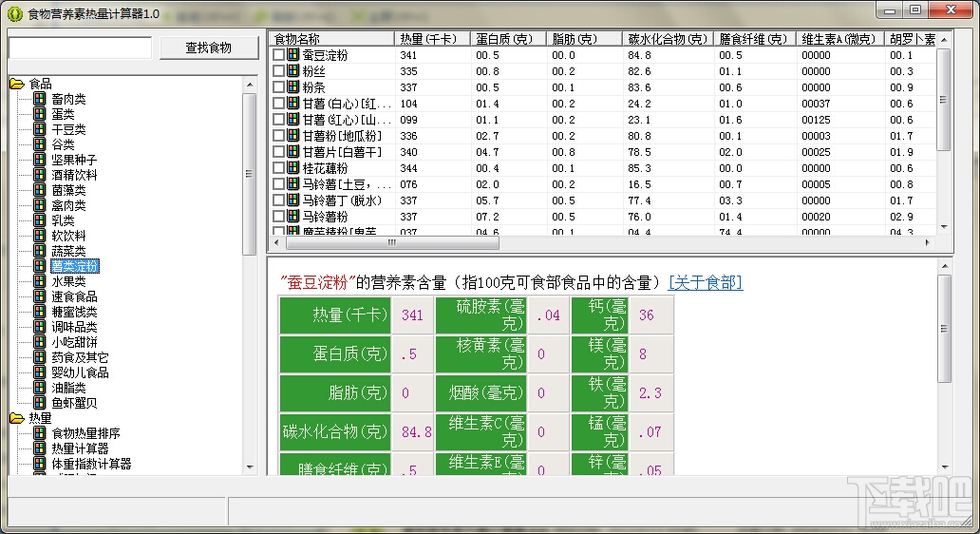980x534 pixels.
Task: Click the 干豆类 category icon
Action: [39, 129]
